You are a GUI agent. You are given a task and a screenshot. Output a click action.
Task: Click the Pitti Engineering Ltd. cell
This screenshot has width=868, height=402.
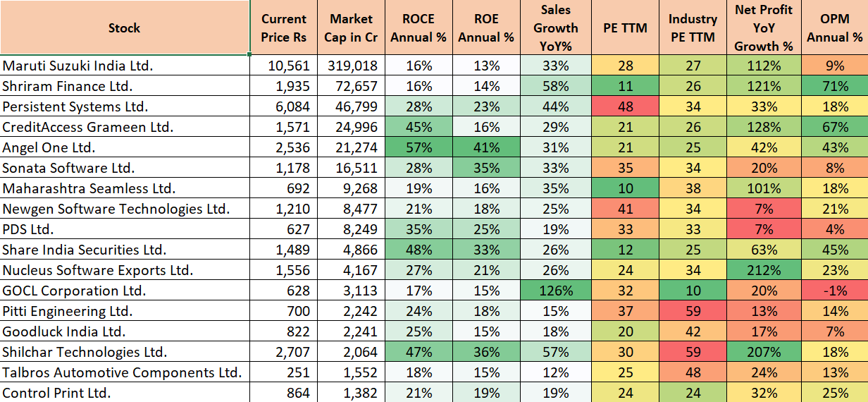click(125, 312)
